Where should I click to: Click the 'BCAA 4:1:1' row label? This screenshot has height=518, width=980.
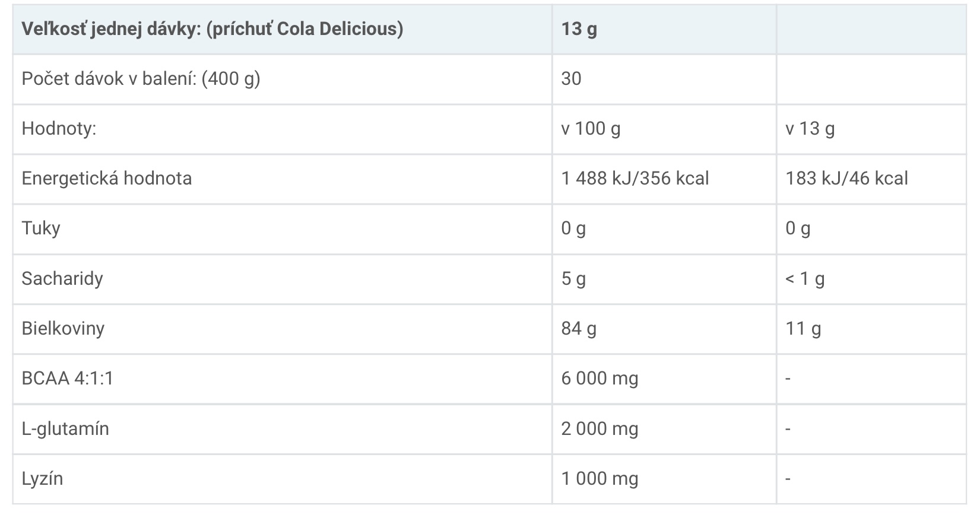pos(68,378)
